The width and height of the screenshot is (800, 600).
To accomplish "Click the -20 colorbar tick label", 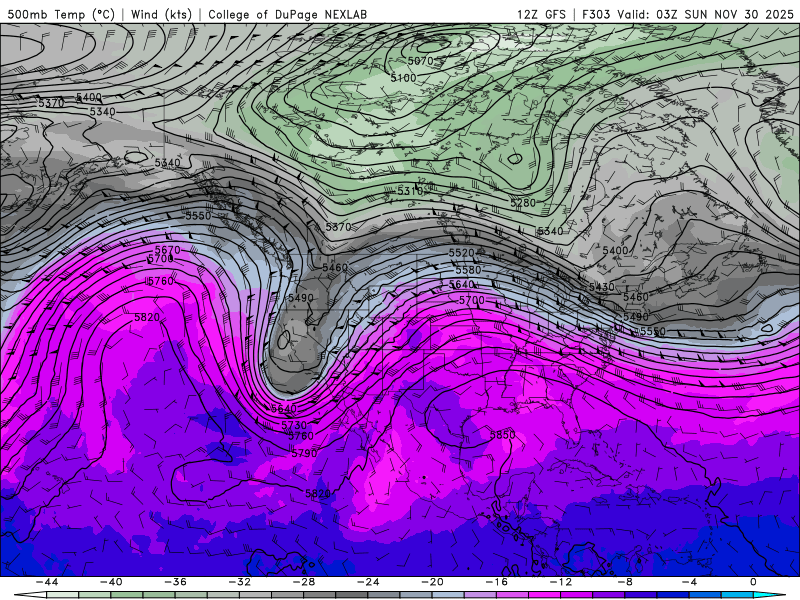I will [432, 582].
